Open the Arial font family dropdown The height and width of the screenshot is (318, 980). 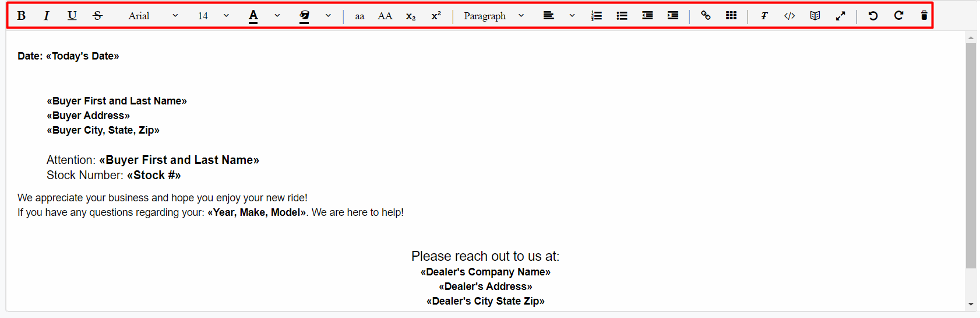[153, 16]
